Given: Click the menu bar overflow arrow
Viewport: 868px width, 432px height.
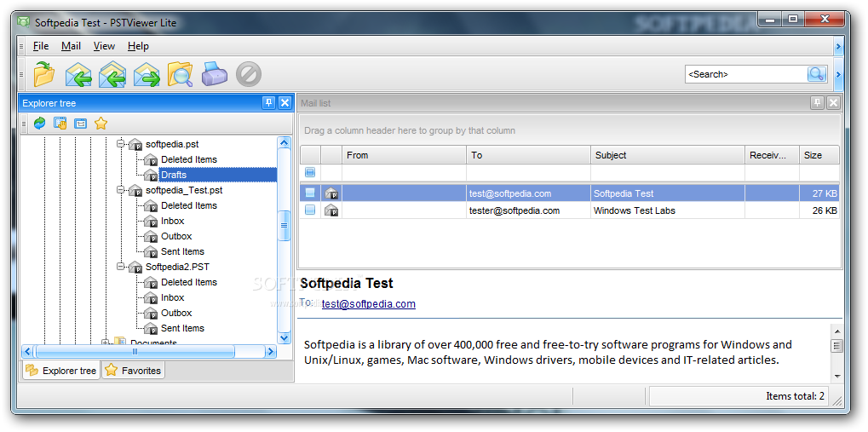Looking at the screenshot, I should pos(838,47).
